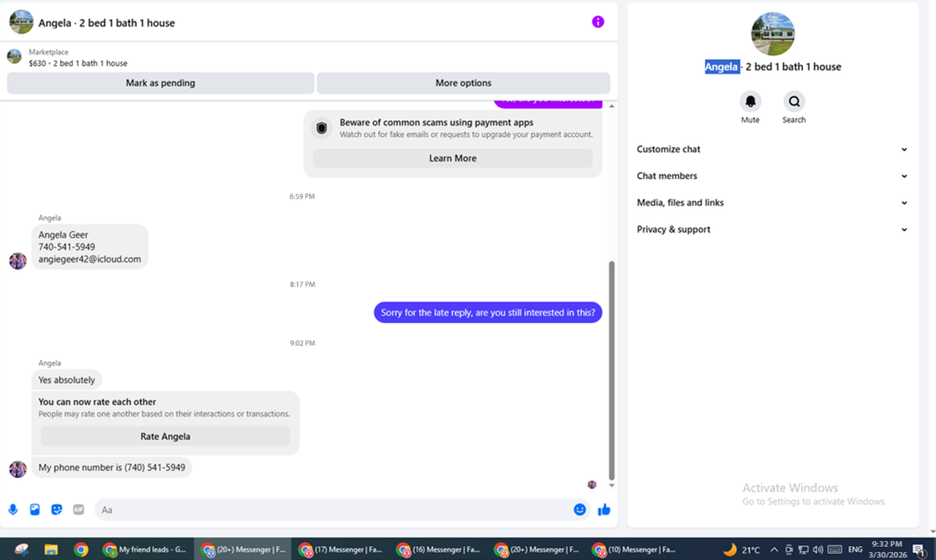Click the voice clip microphone icon
The height and width of the screenshot is (560, 936).
coord(13,510)
